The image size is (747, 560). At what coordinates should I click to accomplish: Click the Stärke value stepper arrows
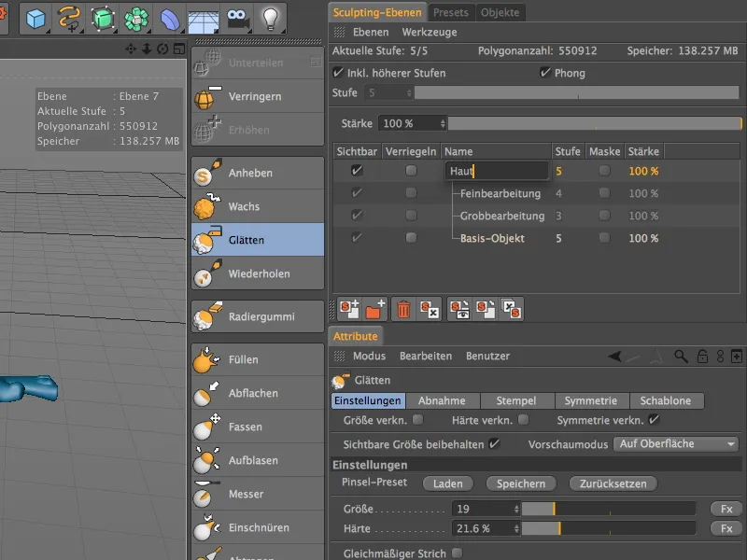pyautogui.click(x=443, y=123)
